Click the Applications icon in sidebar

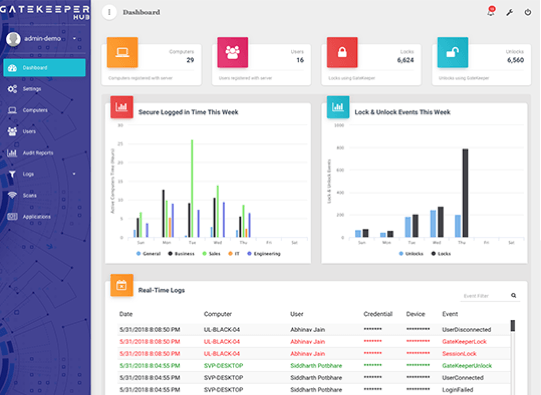[12, 217]
